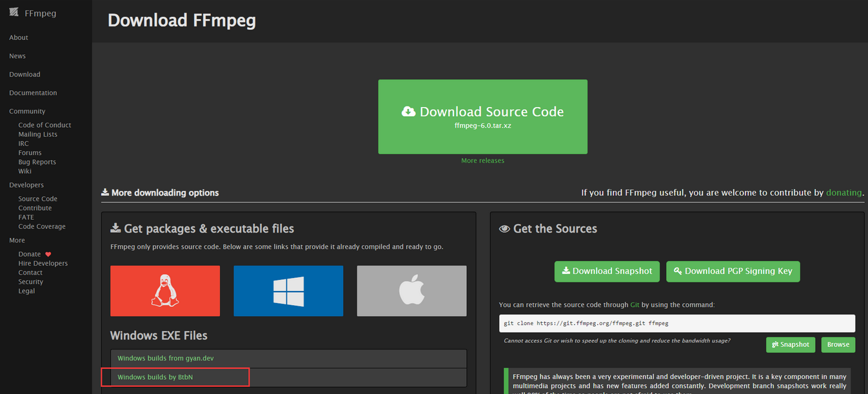Click the heart icon beside Donate

(x=48, y=254)
